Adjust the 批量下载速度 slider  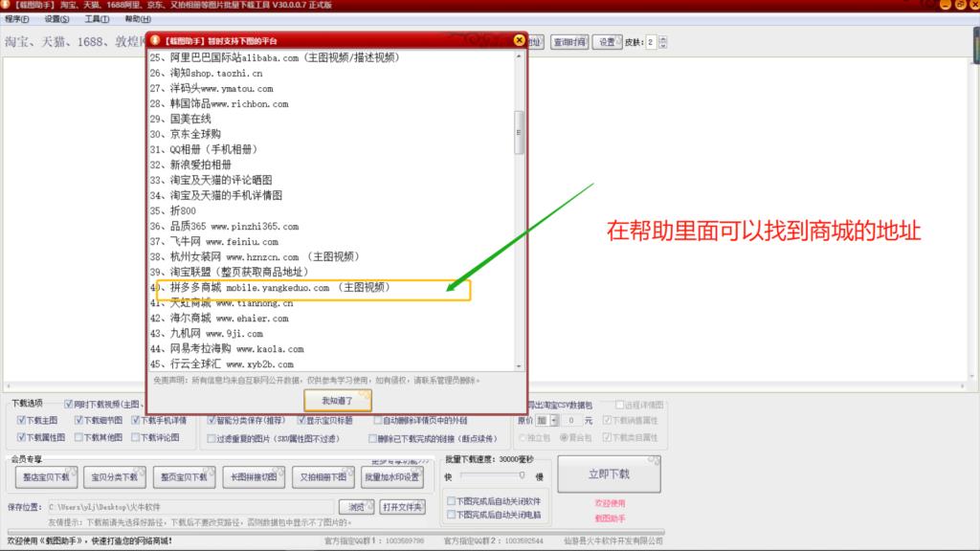pyautogui.click(x=522, y=476)
